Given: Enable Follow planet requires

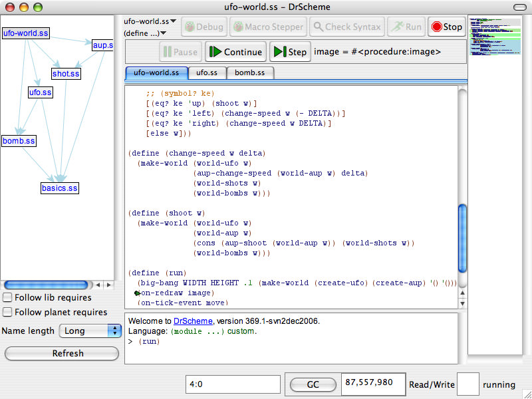Looking at the screenshot, I should (x=7, y=312).
